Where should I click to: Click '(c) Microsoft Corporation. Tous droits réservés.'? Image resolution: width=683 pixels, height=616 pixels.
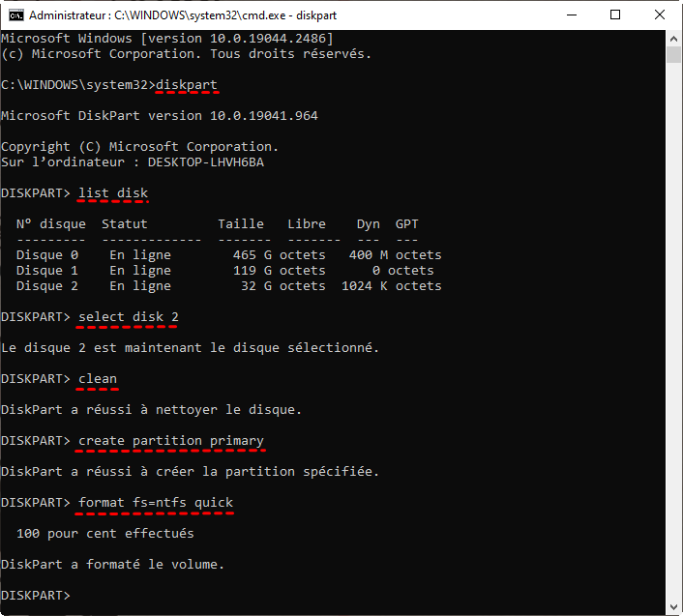pos(186,53)
